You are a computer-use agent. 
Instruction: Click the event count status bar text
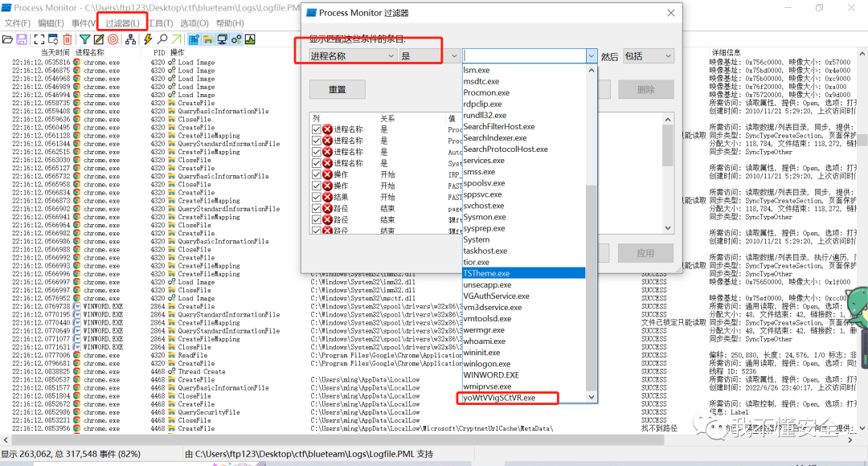pyautogui.click(x=71, y=454)
